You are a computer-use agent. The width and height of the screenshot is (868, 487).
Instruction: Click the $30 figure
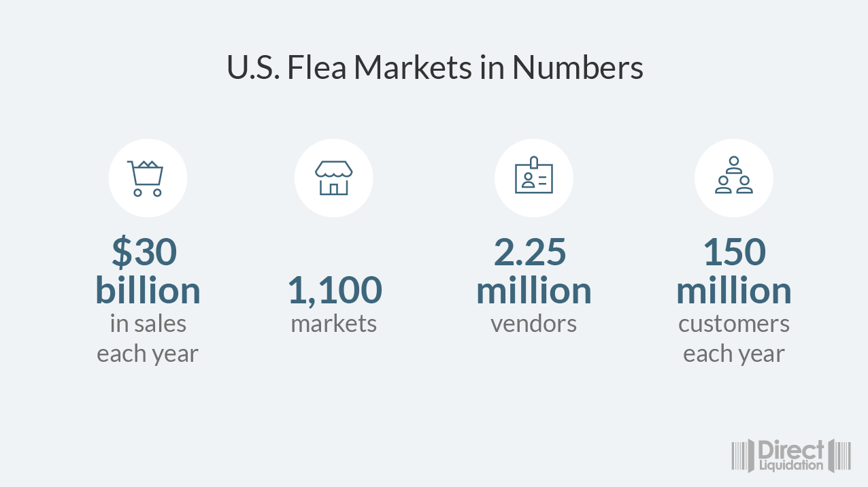coord(145,252)
